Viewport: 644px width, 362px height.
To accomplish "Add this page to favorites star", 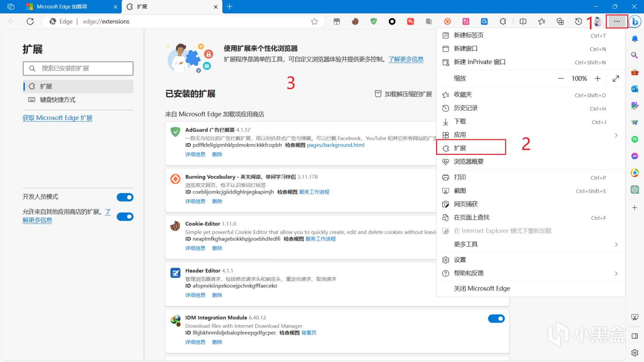I will [315, 22].
